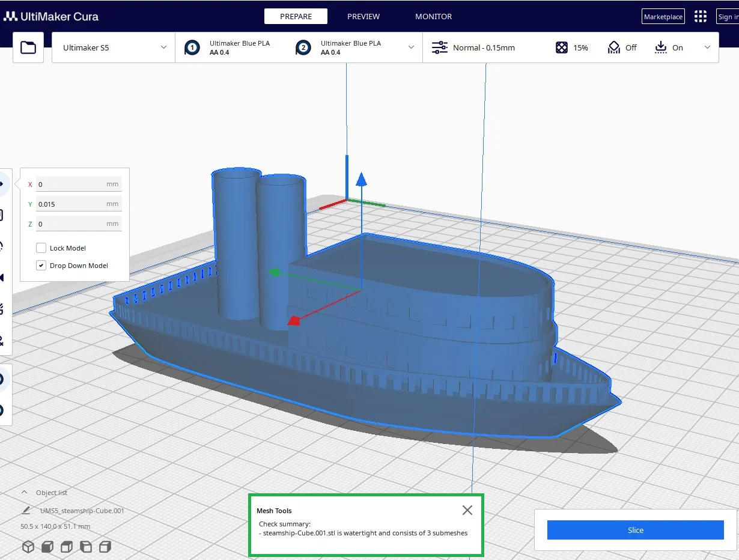739x560 pixels.
Task: Click the Slice button
Action: [636, 530]
